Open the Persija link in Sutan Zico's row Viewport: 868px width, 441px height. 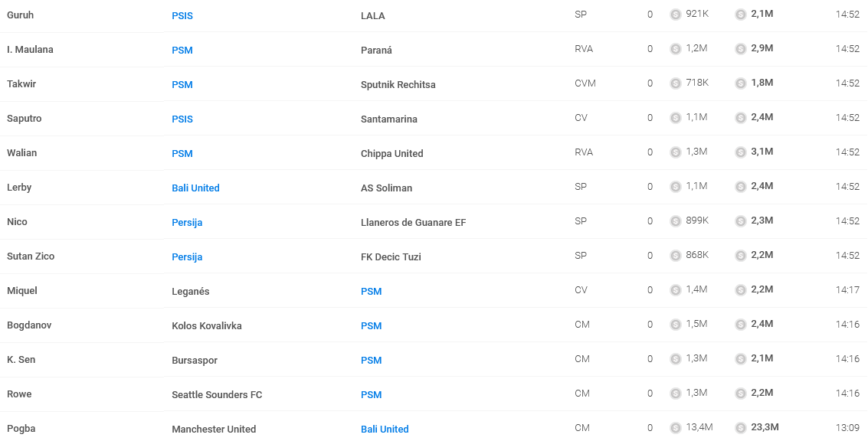coord(187,256)
